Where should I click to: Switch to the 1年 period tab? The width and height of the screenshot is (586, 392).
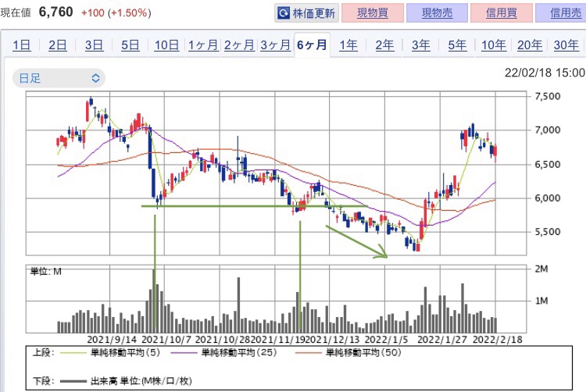pos(348,45)
